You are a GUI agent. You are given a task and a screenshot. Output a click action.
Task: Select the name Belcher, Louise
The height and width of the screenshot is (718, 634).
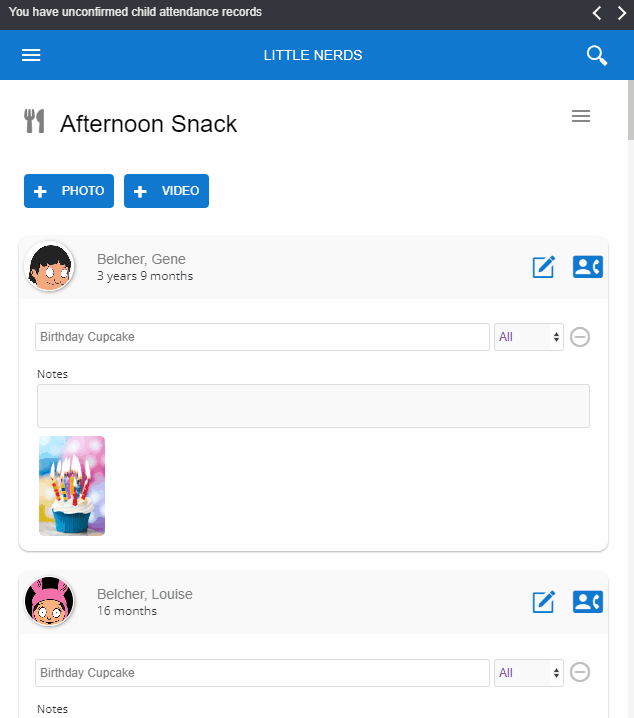145,594
